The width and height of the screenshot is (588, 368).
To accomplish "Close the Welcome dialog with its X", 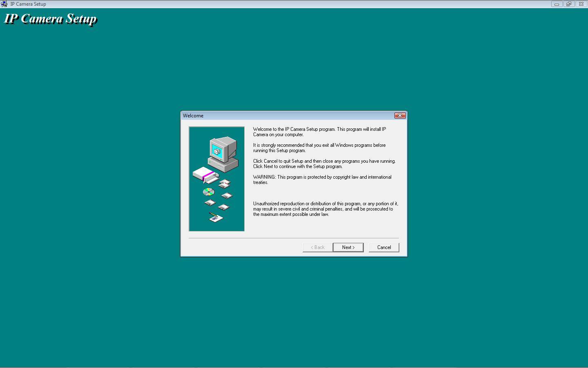I will (400, 116).
